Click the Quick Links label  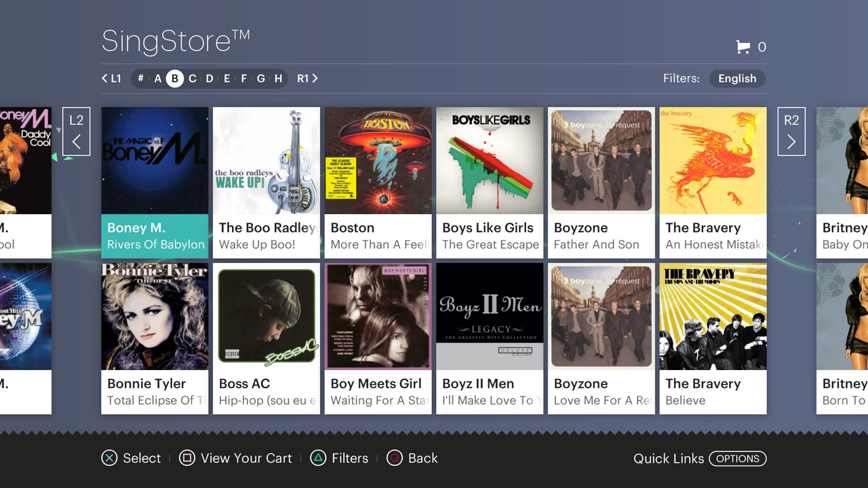tap(669, 459)
